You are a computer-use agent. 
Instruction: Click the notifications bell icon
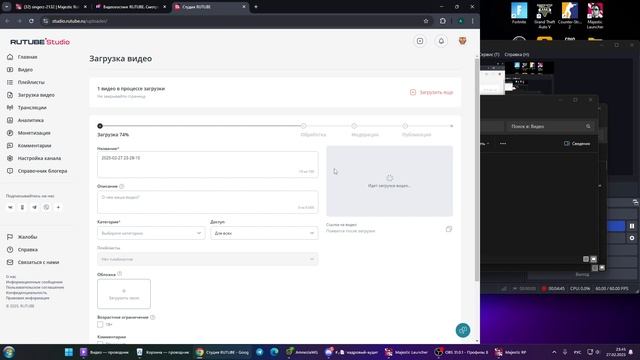441,41
